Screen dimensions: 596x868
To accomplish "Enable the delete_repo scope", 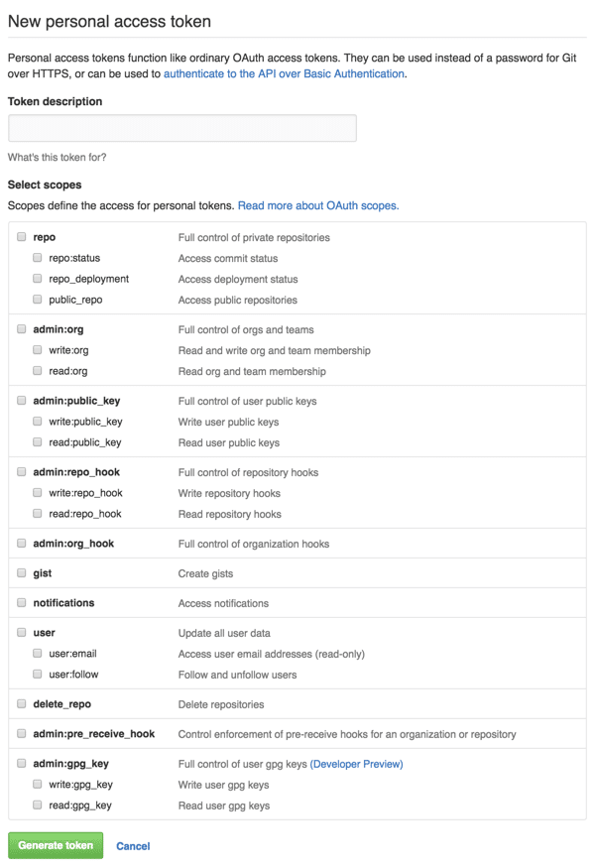I will tap(22, 703).
